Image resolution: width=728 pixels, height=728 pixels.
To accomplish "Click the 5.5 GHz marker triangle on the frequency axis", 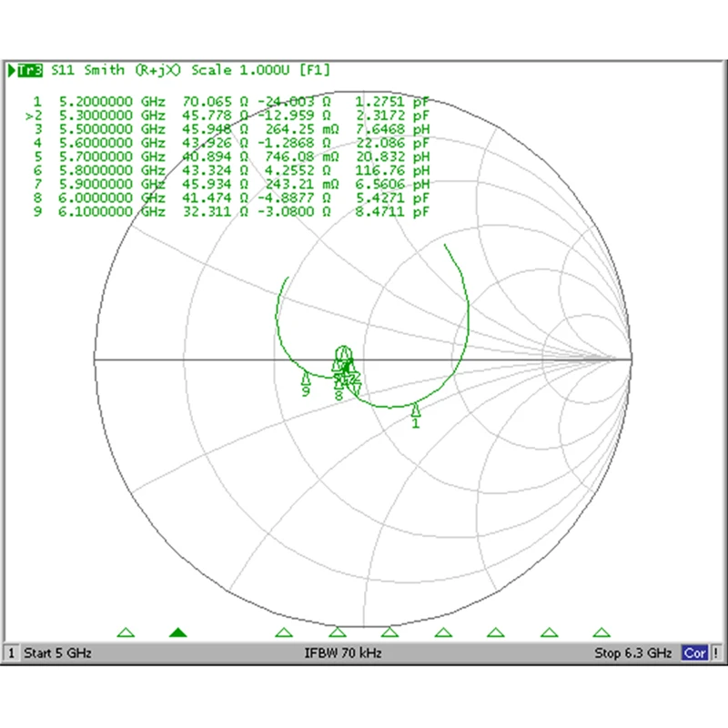I will [284, 632].
